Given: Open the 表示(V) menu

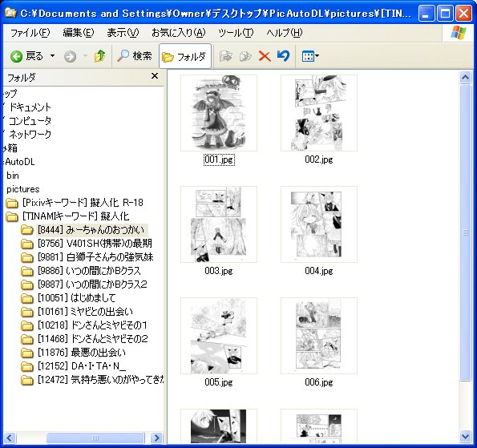Looking at the screenshot, I should point(123,33).
